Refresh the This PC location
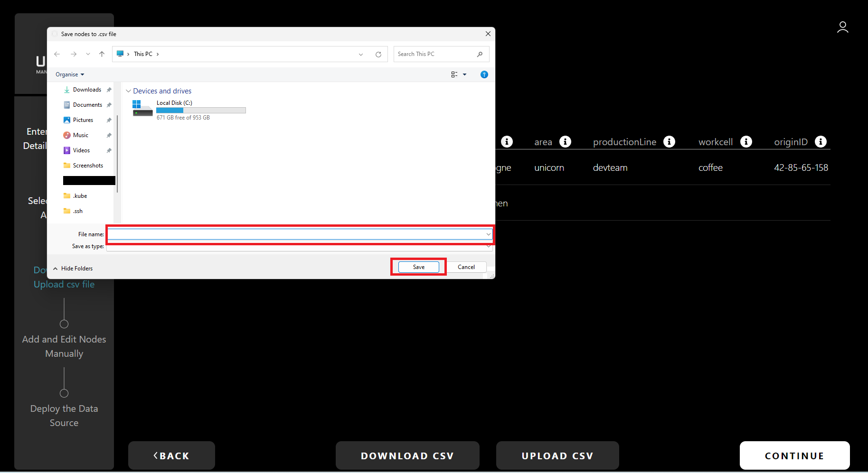 378,55
